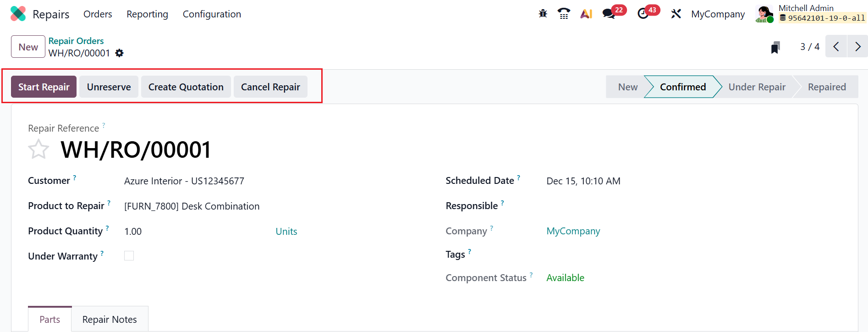Image resolution: width=868 pixels, height=332 pixels.
Task: Select the Under Repair status stage
Action: point(757,87)
